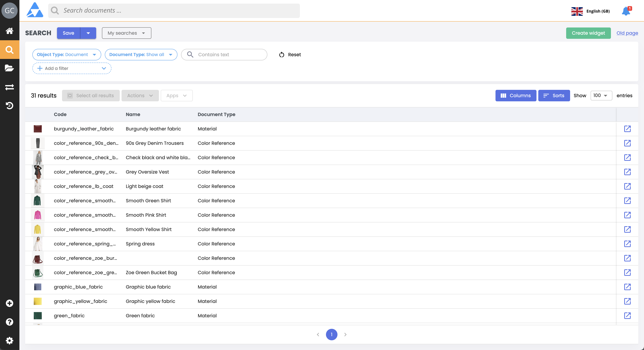Viewport: 644px width, 350px height.
Task: Click the Create widget button
Action: [x=588, y=33]
